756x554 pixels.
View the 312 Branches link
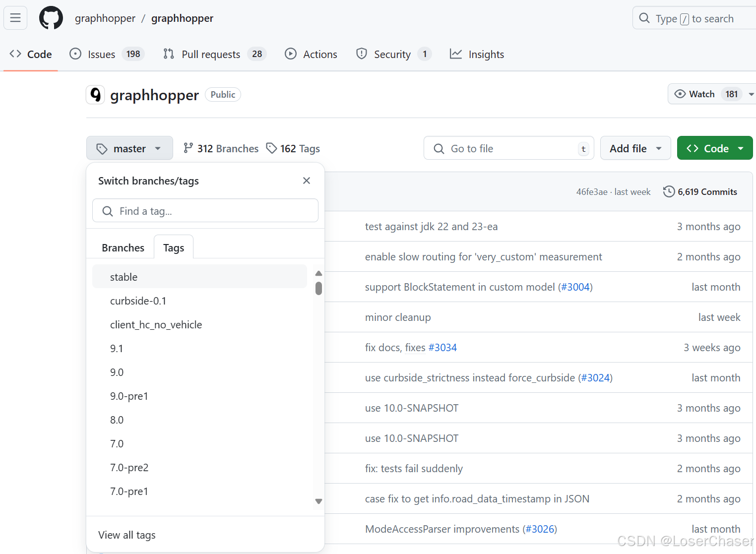point(221,148)
